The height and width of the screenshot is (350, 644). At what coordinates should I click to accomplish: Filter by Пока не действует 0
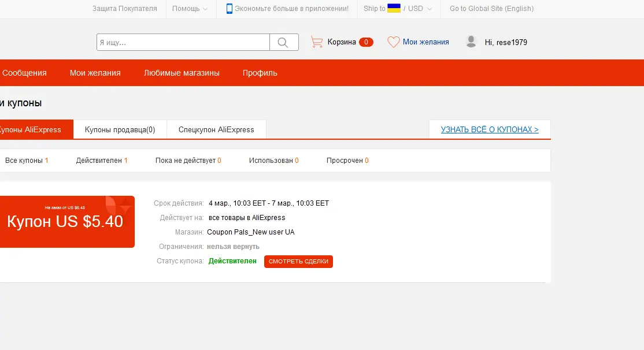pyautogui.click(x=188, y=161)
